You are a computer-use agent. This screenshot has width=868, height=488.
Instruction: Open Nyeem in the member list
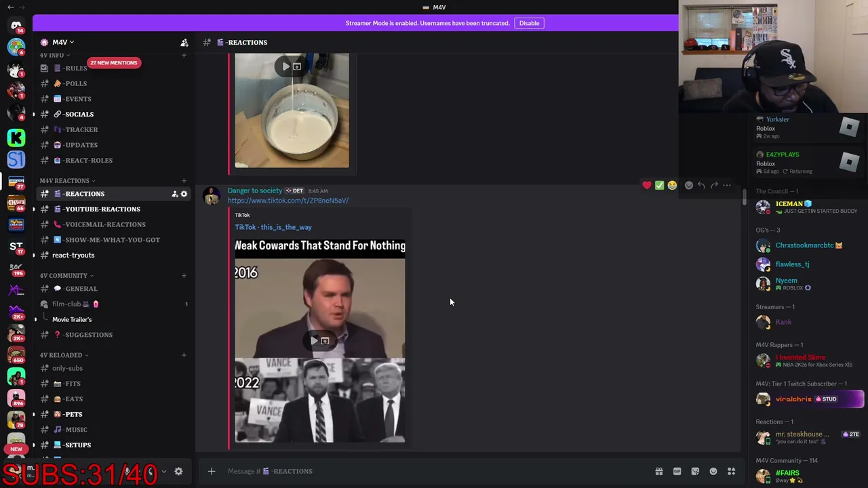807,283
